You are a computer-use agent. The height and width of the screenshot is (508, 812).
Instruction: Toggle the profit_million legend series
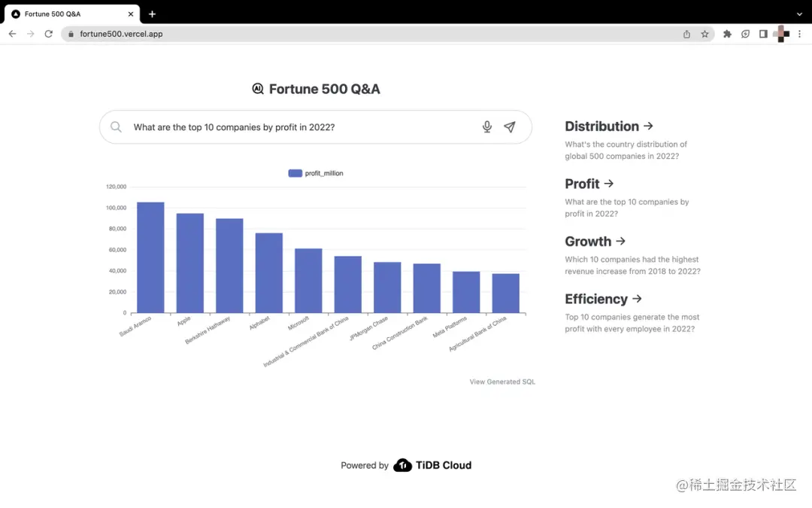[315, 173]
